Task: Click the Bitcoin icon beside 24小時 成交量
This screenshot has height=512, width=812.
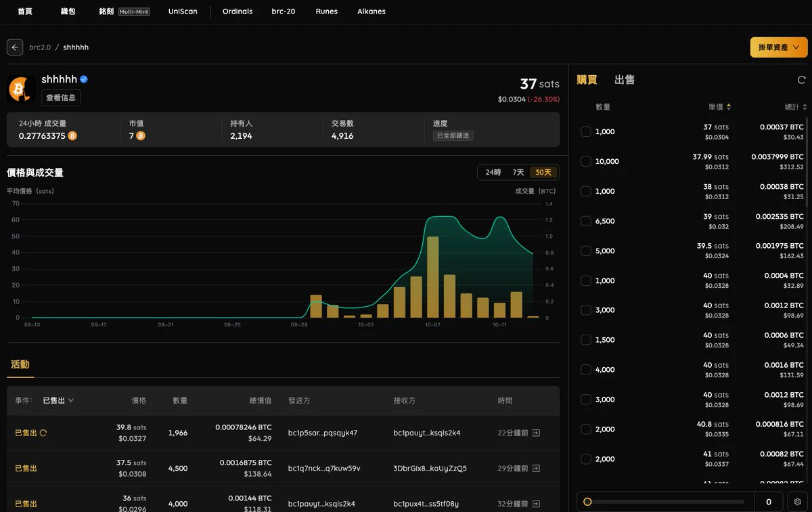Action: pyautogui.click(x=72, y=136)
